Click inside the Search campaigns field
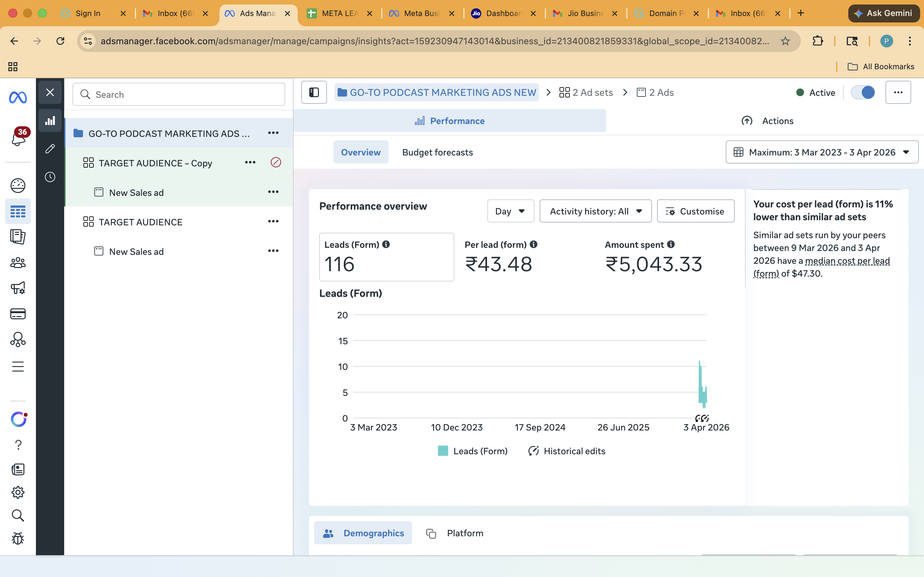 click(x=179, y=94)
